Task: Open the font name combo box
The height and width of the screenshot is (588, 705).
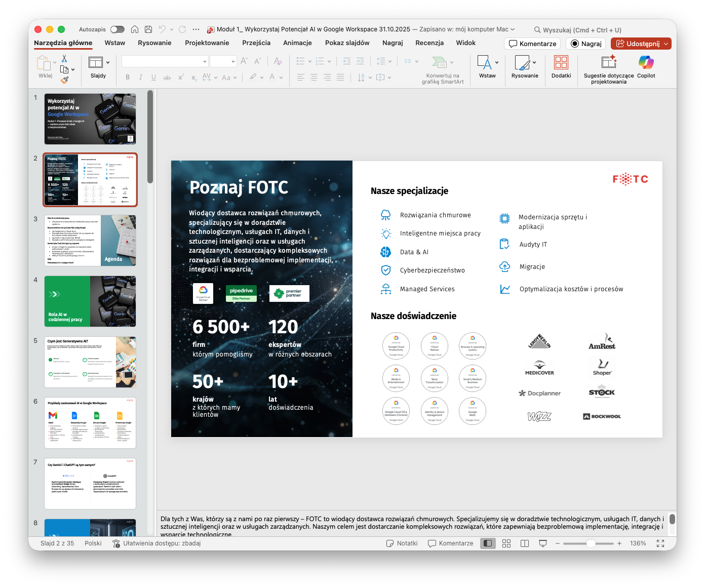Action: pyautogui.click(x=165, y=61)
